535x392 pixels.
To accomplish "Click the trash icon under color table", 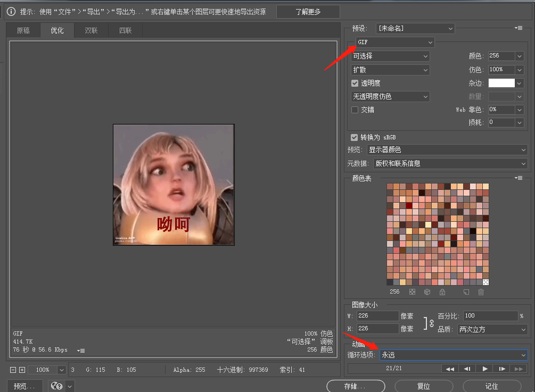I will point(481,292).
